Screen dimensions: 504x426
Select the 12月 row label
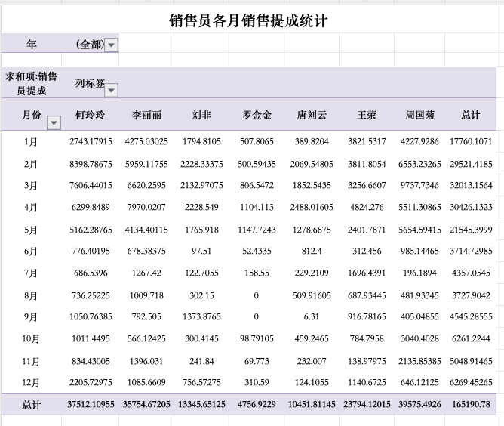(x=31, y=382)
